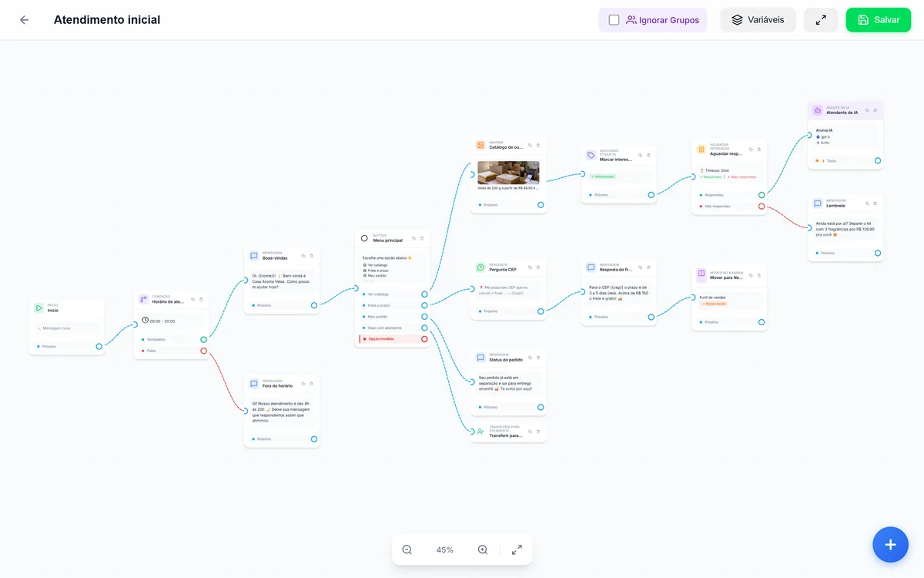The image size is (924, 578).
Task: Duplicate the Catálogo image node
Action: [x=530, y=145]
